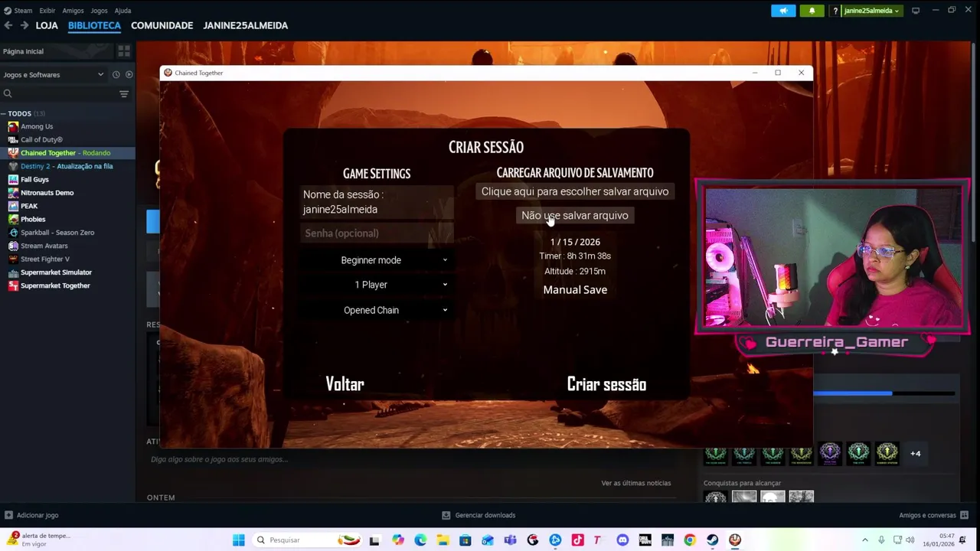
Task: Open janine25almeida account dropdown
Action: click(x=871, y=11)
